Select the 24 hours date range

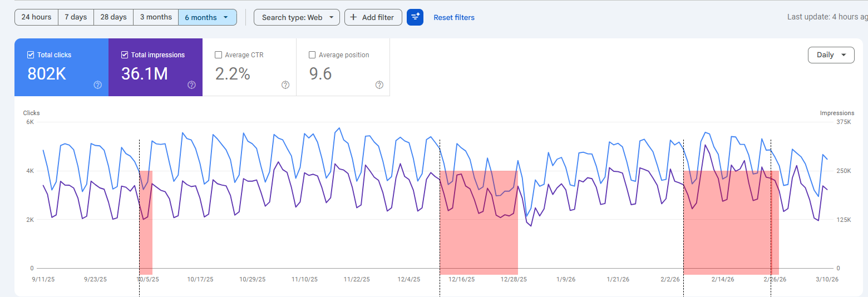click(36, 17)
